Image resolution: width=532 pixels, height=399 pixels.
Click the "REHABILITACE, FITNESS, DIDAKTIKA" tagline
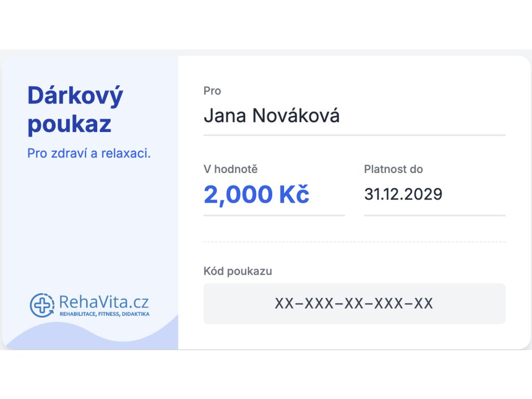pos(104,315)
